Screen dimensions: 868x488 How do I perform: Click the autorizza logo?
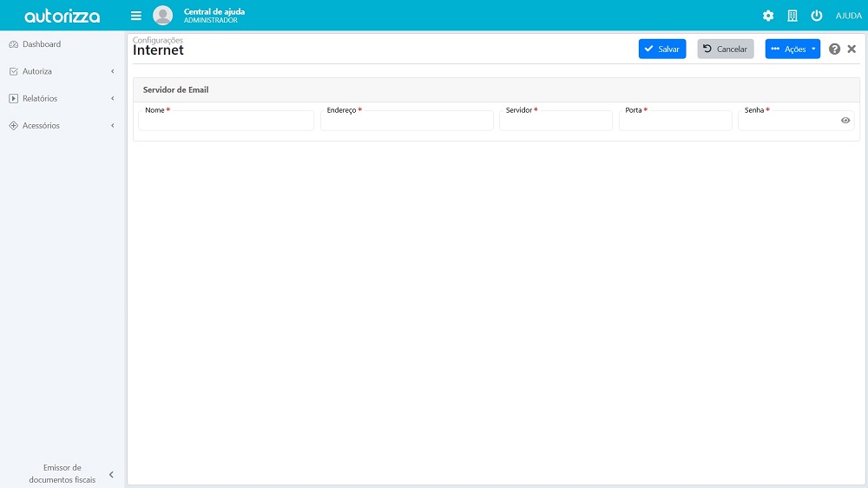coord(62,16)
